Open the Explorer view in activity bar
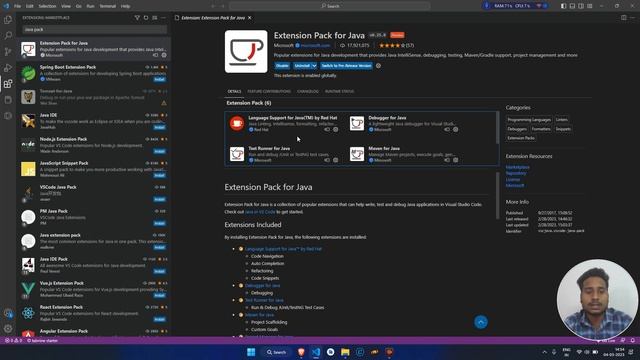Viewport: 640px width, 360px height. (x=8, y=20)
